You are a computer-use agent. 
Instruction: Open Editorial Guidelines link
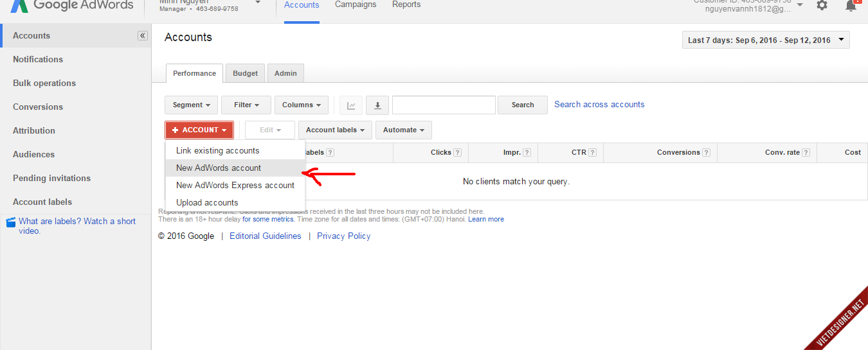point(266,236)
